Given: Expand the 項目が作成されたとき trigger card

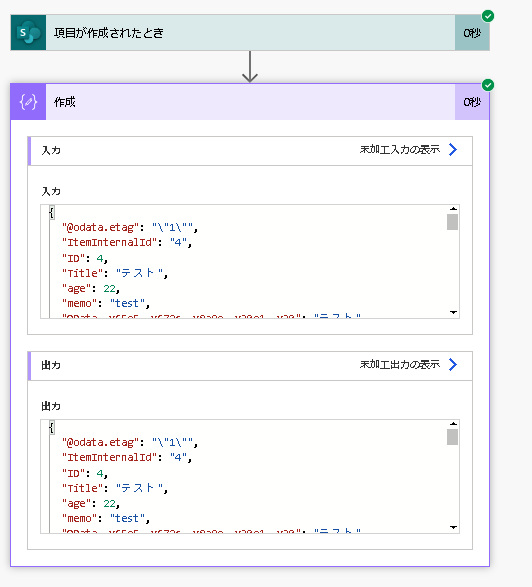Looking at the screenshot, I should (250, 33).
